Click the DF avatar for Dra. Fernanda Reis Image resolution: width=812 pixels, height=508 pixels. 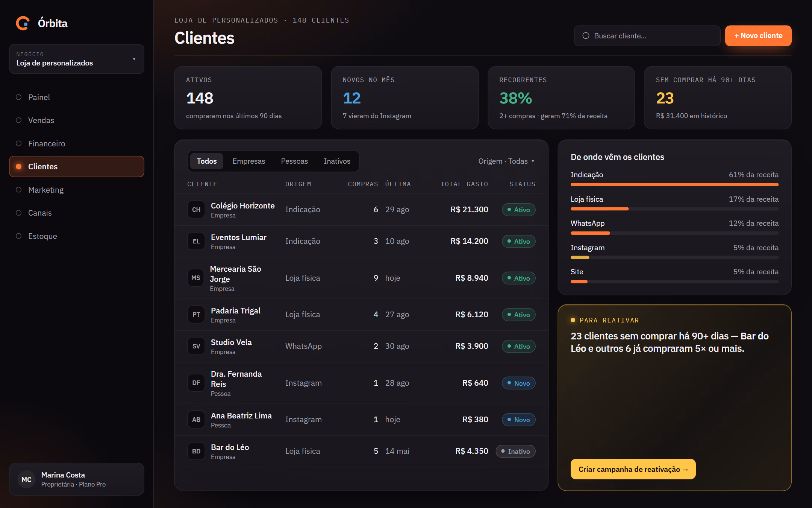[x=196, y=383]
